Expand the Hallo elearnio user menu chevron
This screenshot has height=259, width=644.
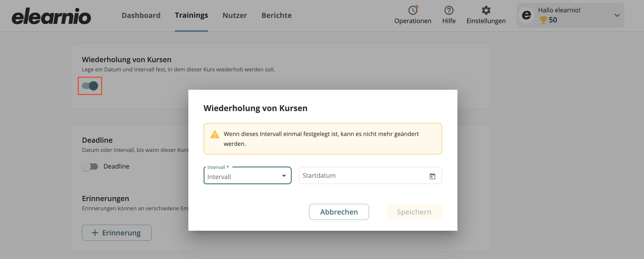coord(617,15)
